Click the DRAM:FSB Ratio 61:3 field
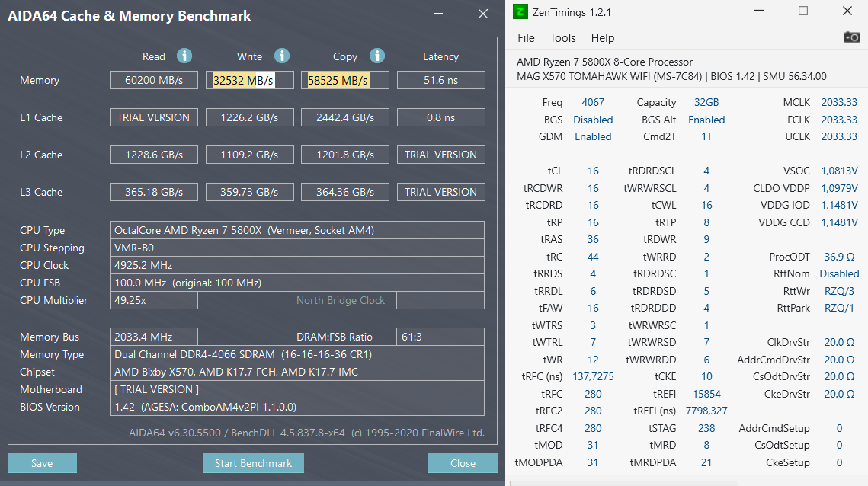The image size is (868, 486). tap(440, 337)
